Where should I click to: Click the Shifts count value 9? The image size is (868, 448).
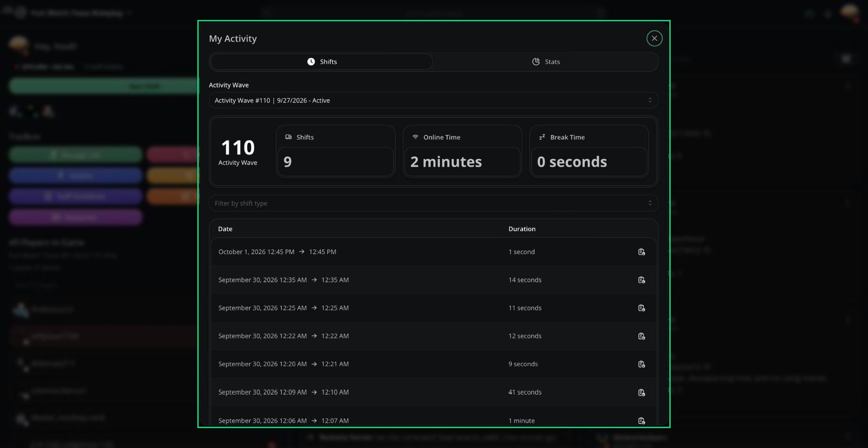tap(287, 162)
